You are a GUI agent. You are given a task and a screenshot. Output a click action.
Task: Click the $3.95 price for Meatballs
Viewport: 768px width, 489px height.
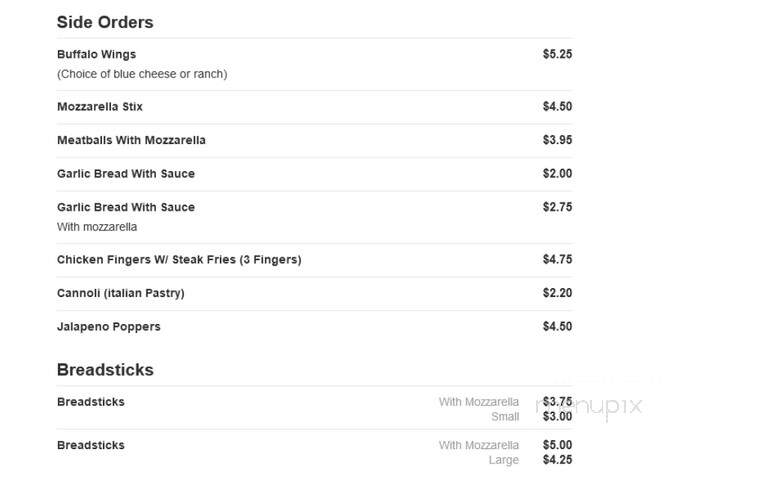coord(557,140)
